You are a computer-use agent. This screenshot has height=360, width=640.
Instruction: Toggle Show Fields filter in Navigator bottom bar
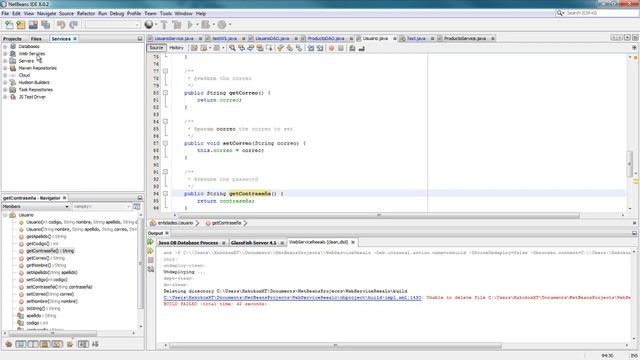(20, 344)
